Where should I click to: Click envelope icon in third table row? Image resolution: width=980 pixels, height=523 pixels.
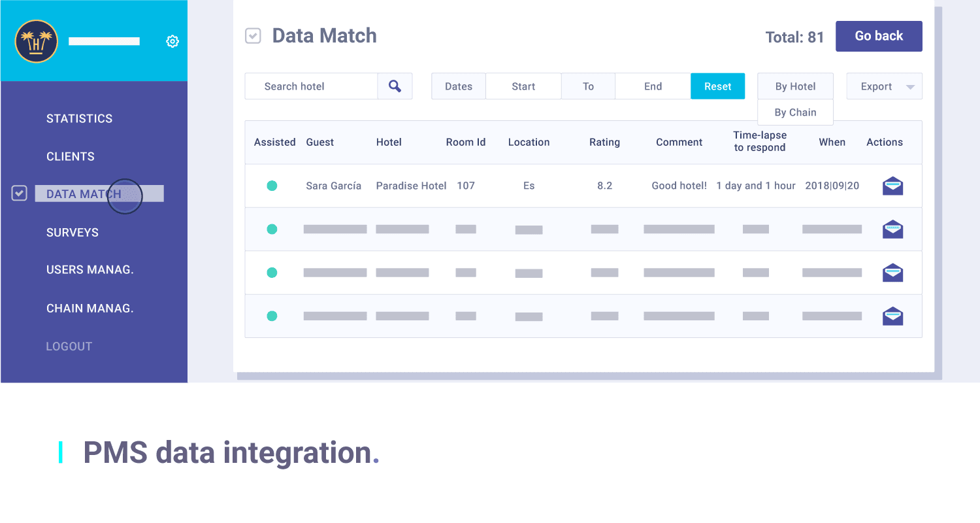click(892, 273)
